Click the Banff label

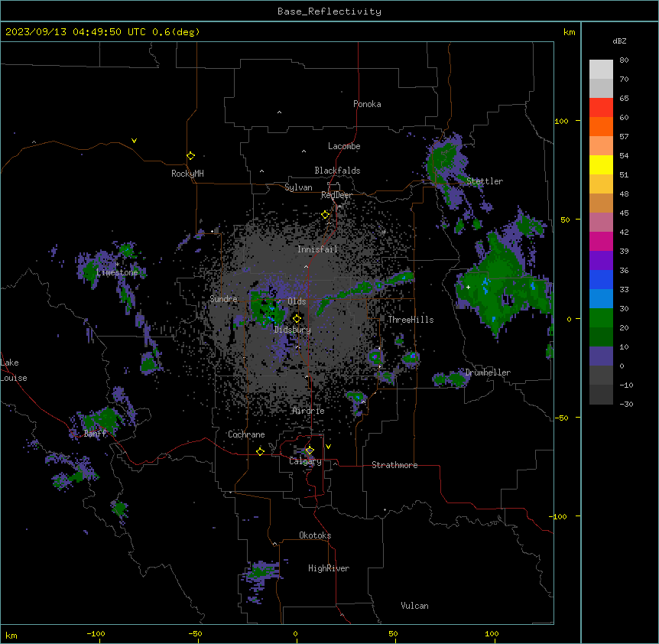coord(95,434)
